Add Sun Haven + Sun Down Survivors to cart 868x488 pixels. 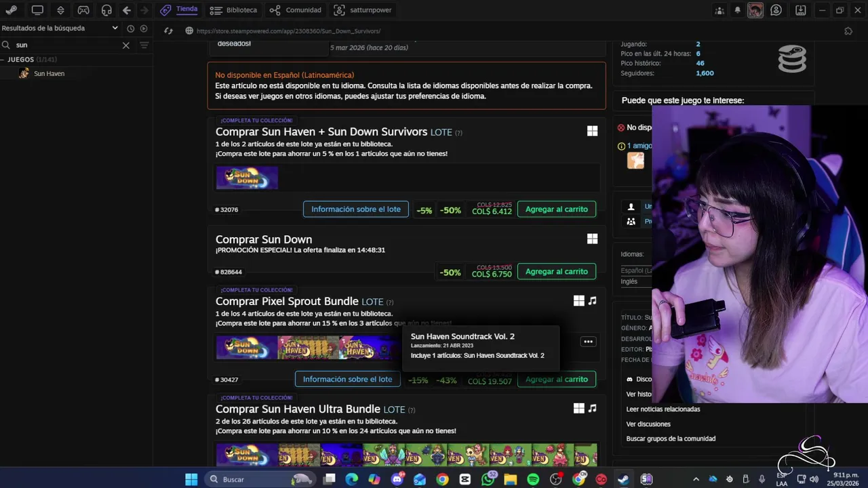click(x=557, y=209)
